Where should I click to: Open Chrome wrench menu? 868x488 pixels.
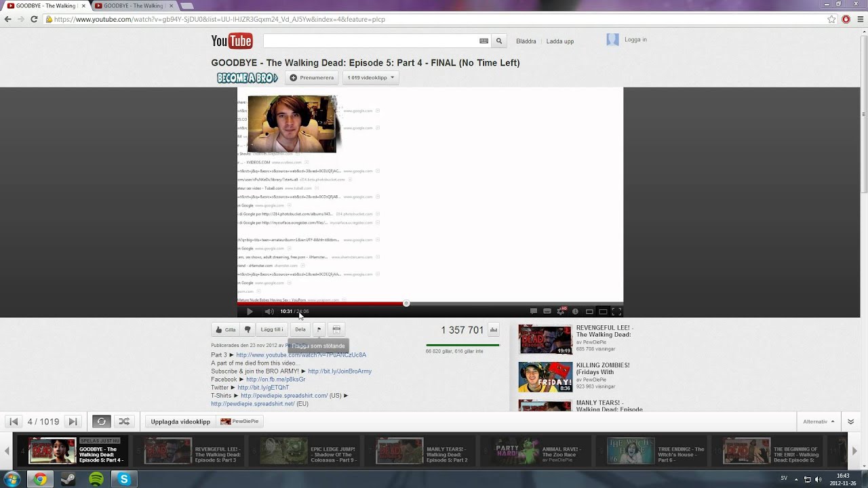860,19
